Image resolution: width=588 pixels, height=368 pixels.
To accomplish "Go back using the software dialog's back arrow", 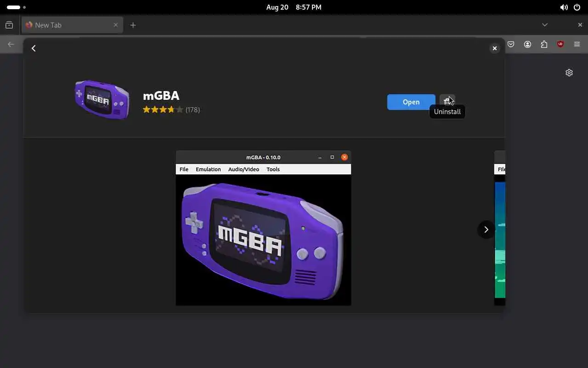I will 34,48.
